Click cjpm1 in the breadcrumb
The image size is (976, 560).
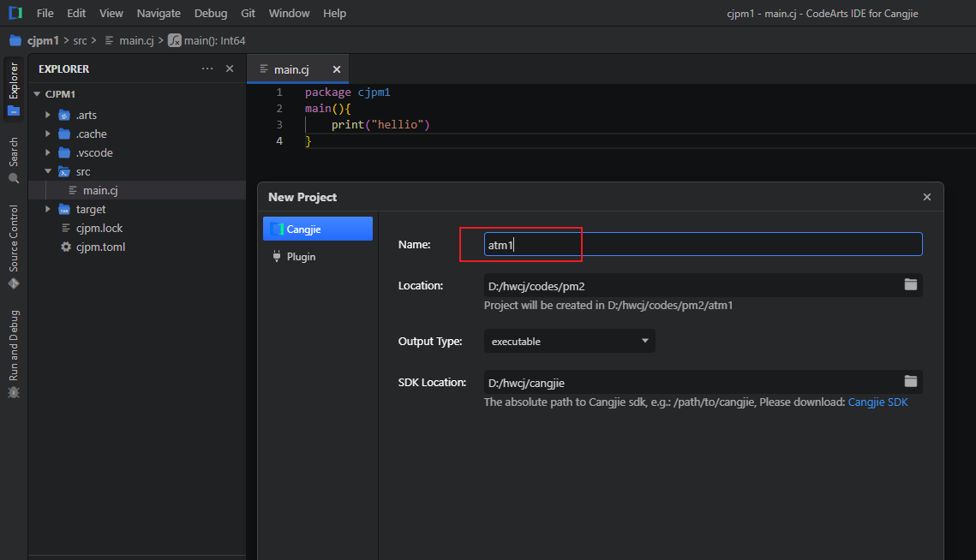point(43,40)
